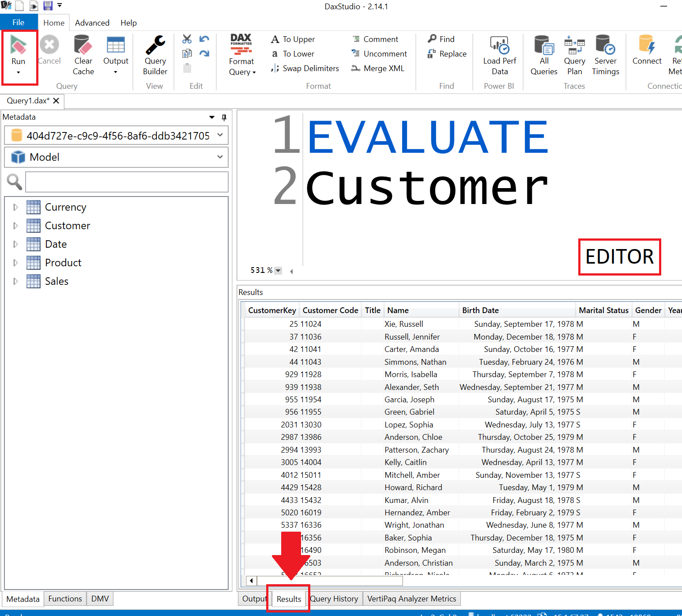Click Swap Delimiters

[305, 68]
